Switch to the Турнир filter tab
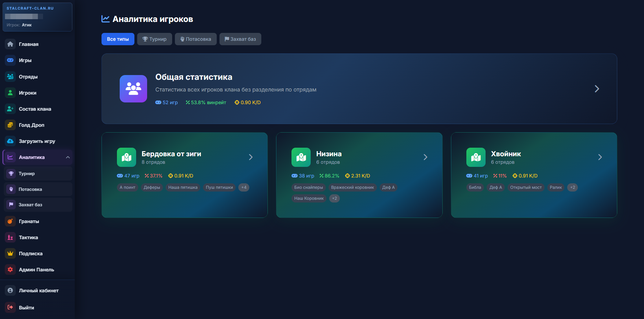644x319 pixels. coord(155,39)
